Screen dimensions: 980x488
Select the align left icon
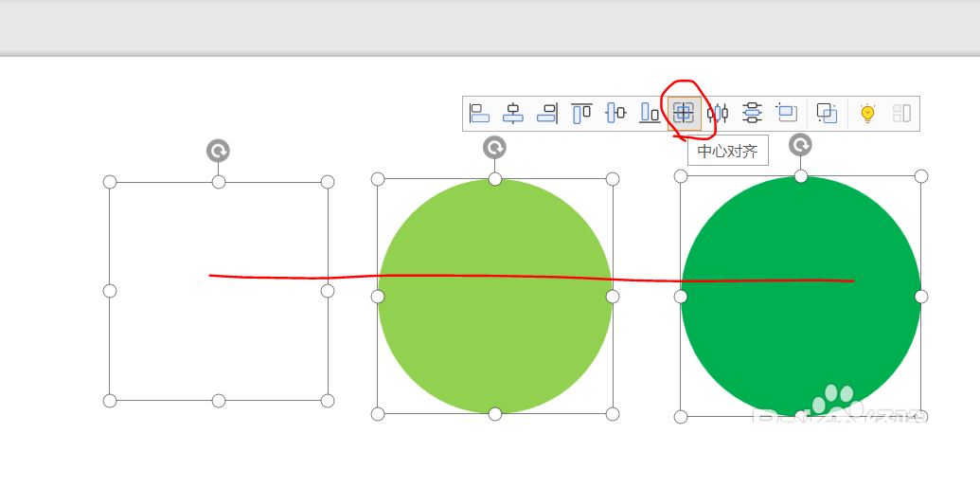pyautogui.click(x=479, y=114)
